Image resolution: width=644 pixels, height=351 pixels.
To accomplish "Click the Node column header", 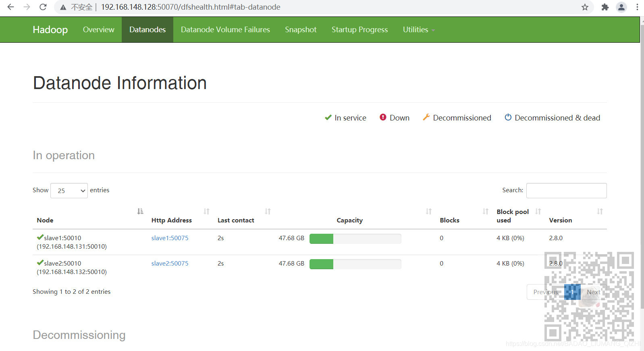I will coord(45,220).
